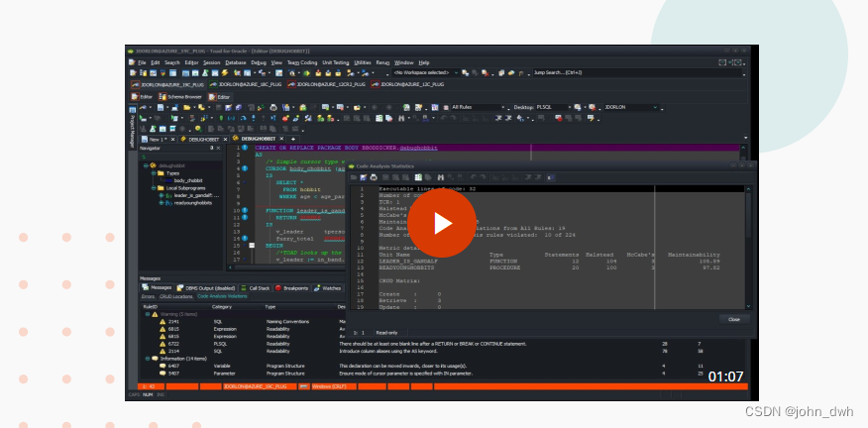Screen dimensions: 868x428
Task: Open the JDORLON schema dropdown
Action: (x=630, y=107)
